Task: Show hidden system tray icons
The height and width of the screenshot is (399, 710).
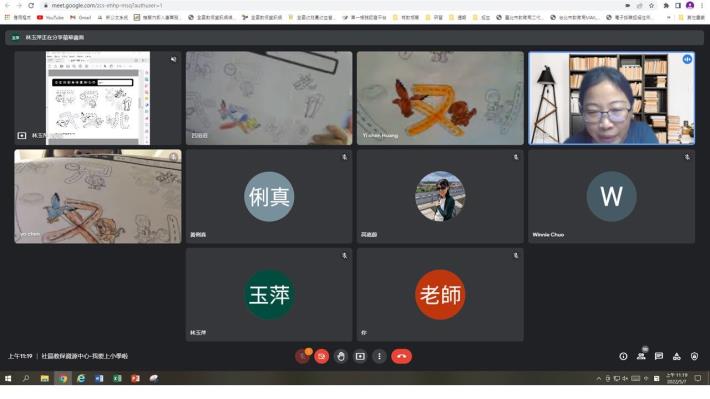Action: (599, 378)
